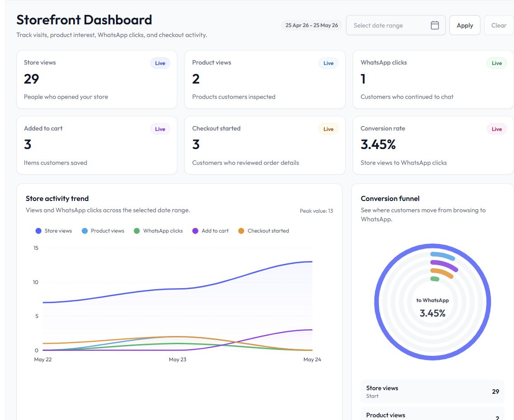This screenshot has height=420, width=514.
Task: Select the Product views value 2 in top card
Action: [x=196, y=79]
